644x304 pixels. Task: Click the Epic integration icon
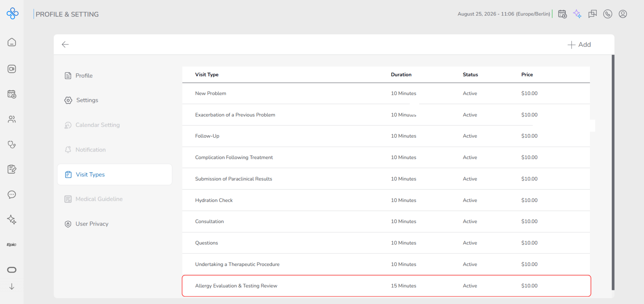click(11, 245)
